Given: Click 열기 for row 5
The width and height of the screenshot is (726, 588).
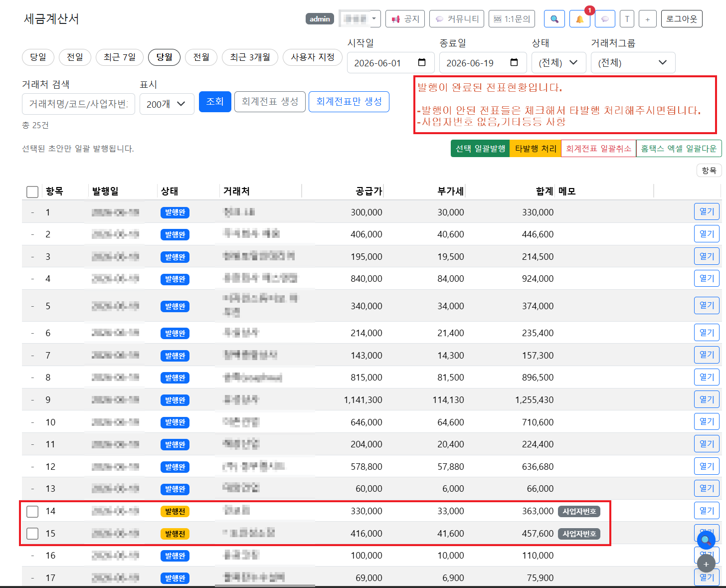Looking at the screenshot, I should coord(707,305).
